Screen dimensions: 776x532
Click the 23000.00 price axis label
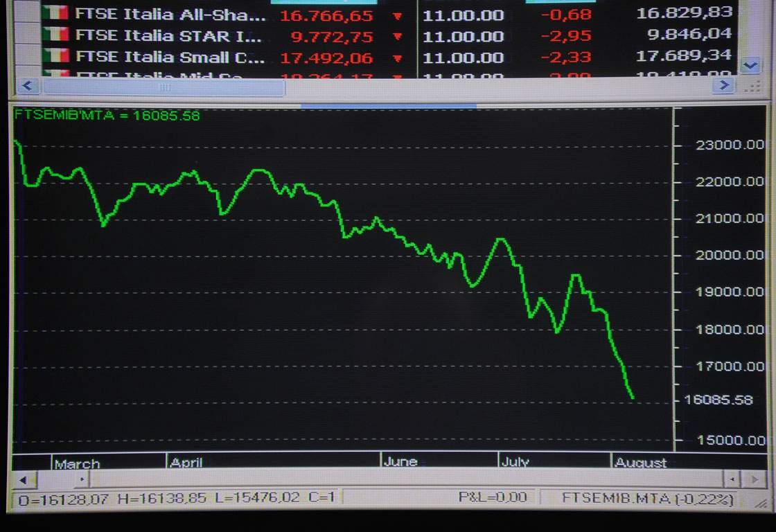(x=730, y=145)
